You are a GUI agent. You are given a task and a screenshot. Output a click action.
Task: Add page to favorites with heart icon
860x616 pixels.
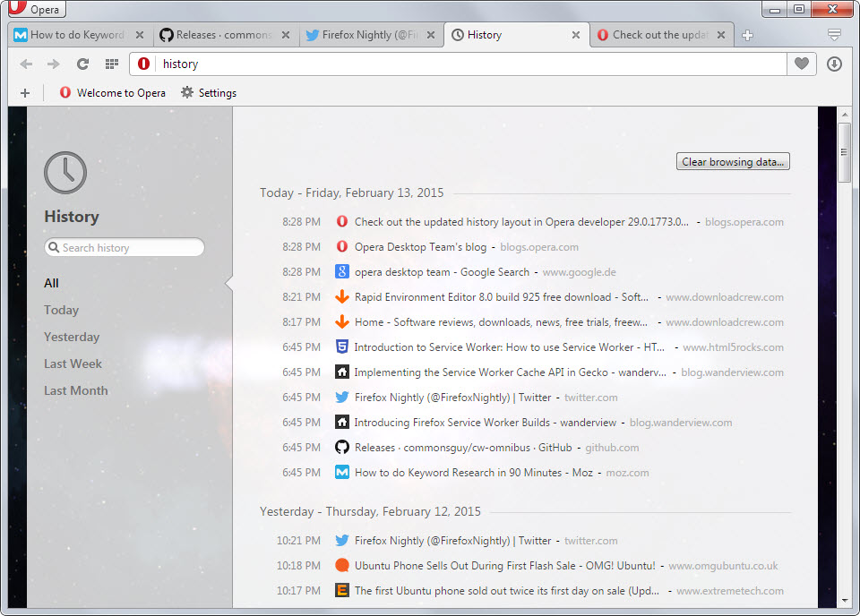[x=801, y=64]
